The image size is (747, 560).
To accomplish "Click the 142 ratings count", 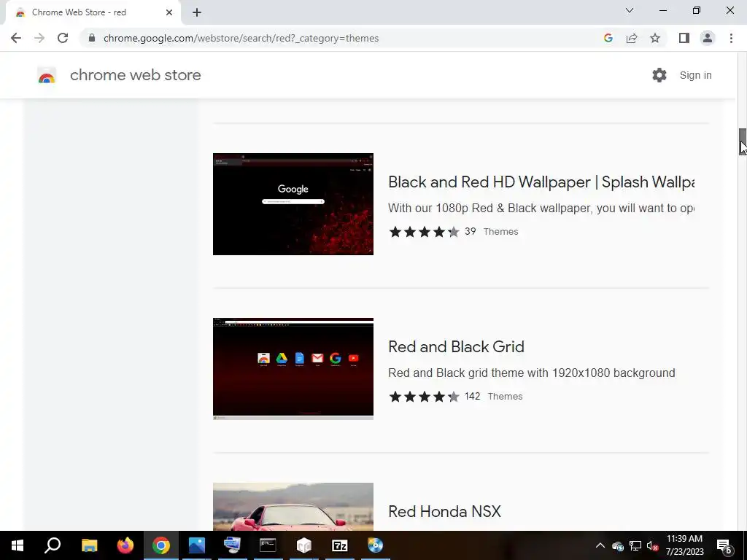I will click(x=473, y=396).
